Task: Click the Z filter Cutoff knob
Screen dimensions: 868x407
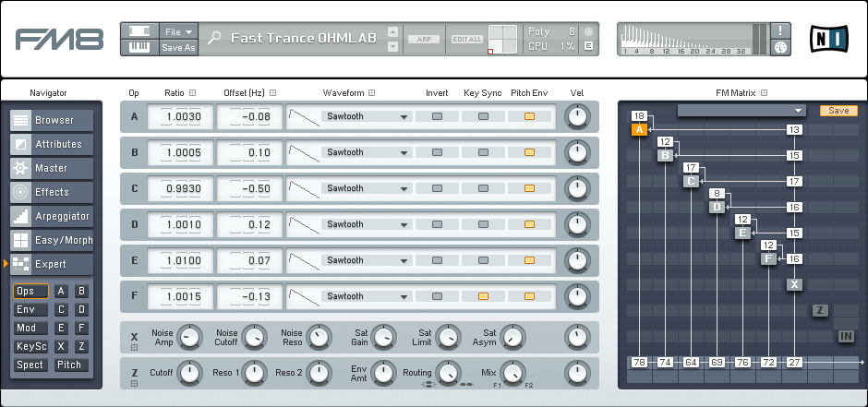Action: coord(189,373)
